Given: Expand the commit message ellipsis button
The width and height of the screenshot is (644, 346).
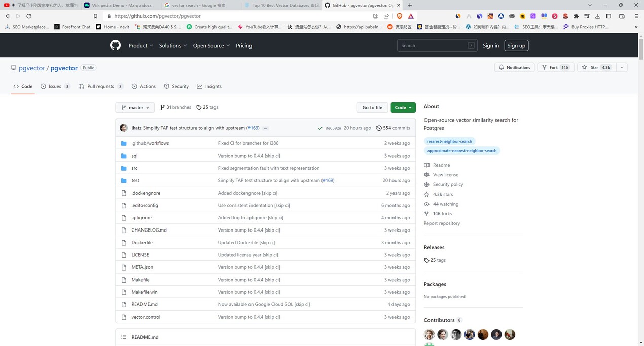Looking at the screenshot, I should click(x=265, y=128).
